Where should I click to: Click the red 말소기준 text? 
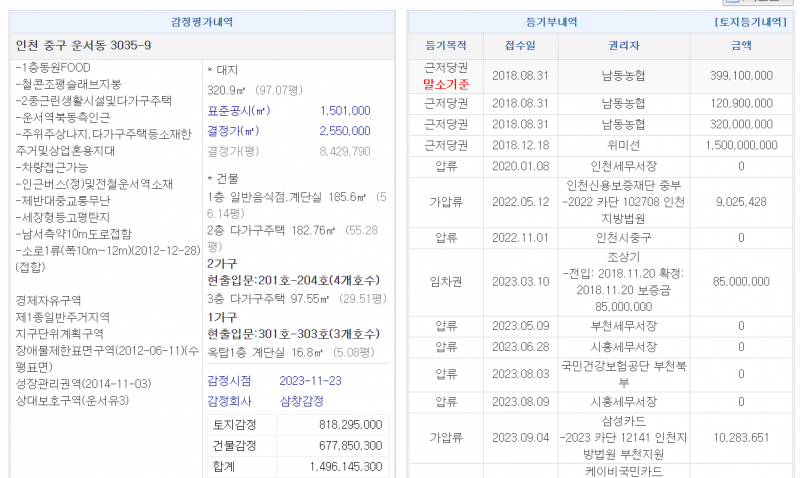coord(446,85)
